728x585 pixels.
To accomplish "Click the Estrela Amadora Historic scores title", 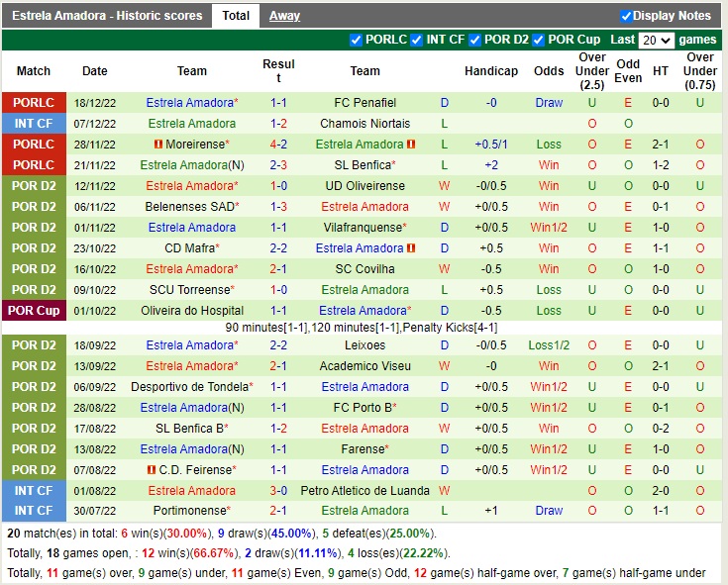I will tap(107, 16).
